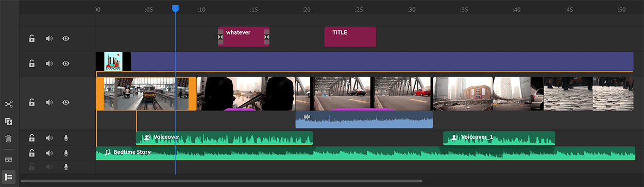The width and height of the screenshot is (644, 187).
Task: Click the :30 ruler mark
Action: pos(411,10)
